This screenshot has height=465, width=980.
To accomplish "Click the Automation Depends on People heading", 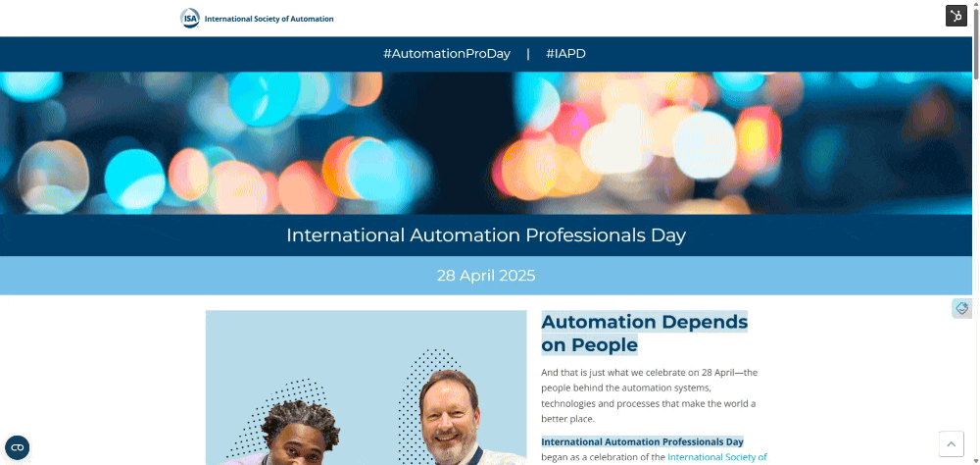I will tap(645, 333).
